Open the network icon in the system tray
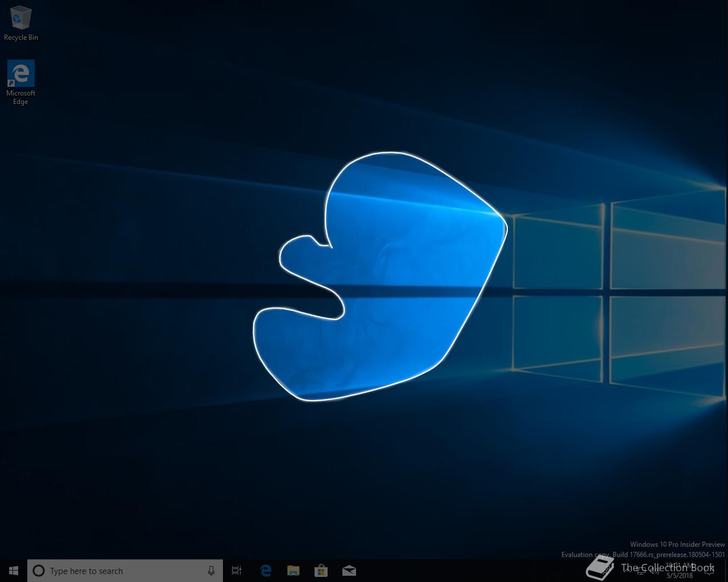Screen dimensions: 728x582 pos(641,571)
